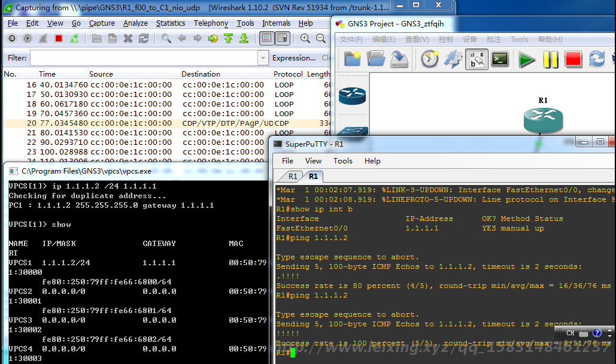Open GNS3 设备 menu
The image size is (616, 364).
pos(469,40)
